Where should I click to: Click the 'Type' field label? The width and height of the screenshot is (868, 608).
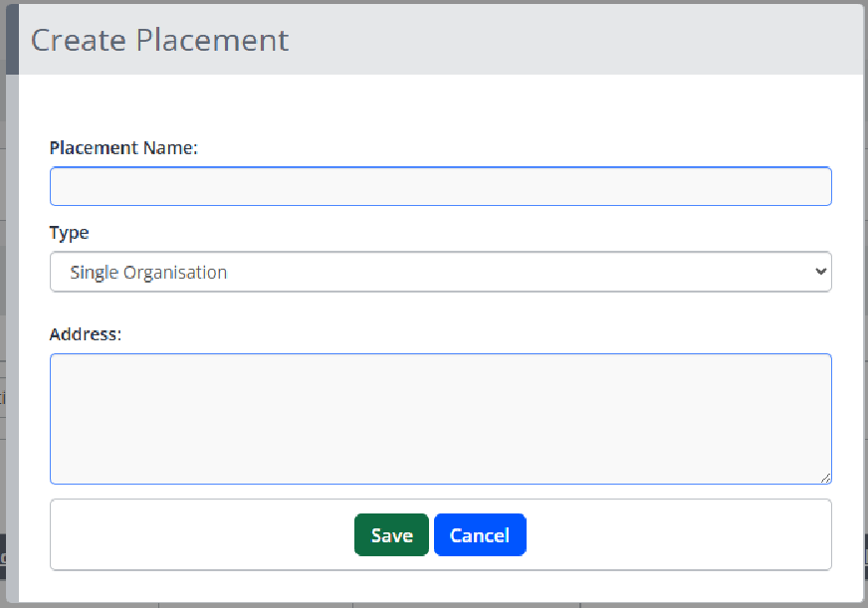point(69,233)
